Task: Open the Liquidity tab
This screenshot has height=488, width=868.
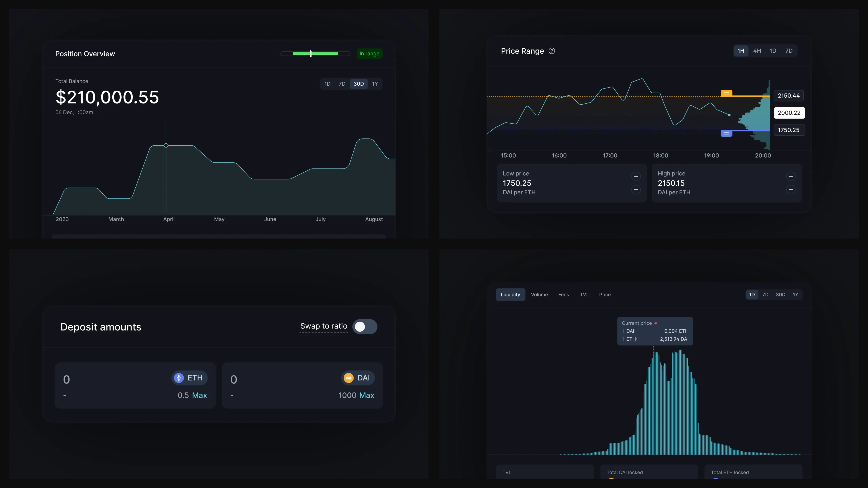Action: point(510,295)
